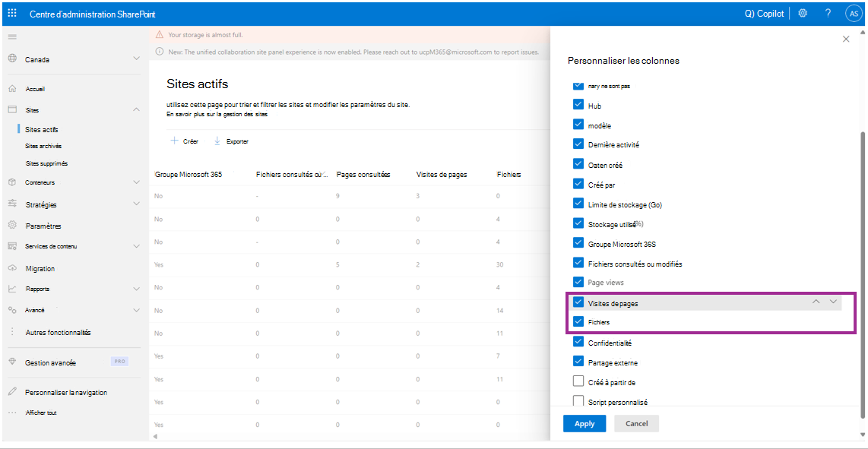Move Visites de pages column down

coord(833,302)
